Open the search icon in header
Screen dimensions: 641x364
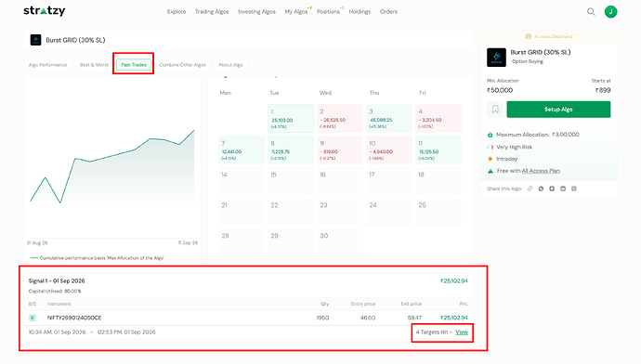pos(591,11)
